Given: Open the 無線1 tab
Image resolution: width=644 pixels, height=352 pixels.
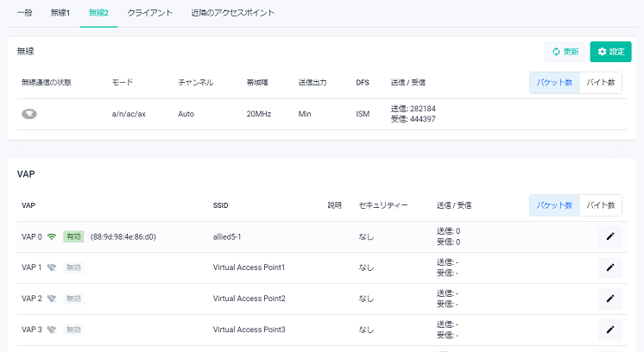Looking at the screenshot, I should pyautogui.click(x=60, y=13).
